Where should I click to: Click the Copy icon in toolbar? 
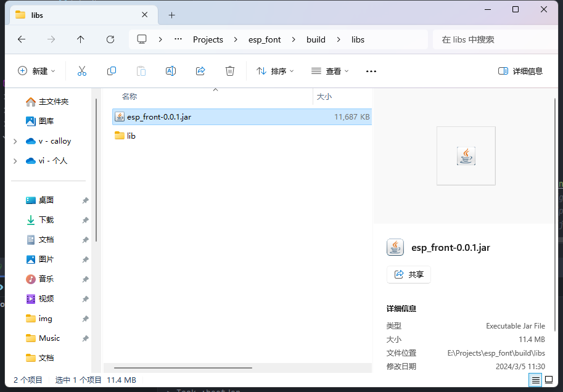click(112, 71)
